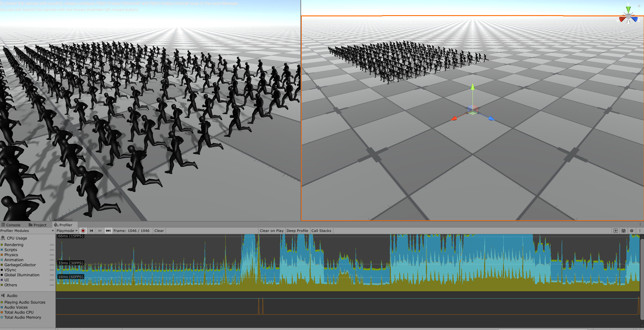Open profiler help via the question mark icon

(x=632, y=231)
